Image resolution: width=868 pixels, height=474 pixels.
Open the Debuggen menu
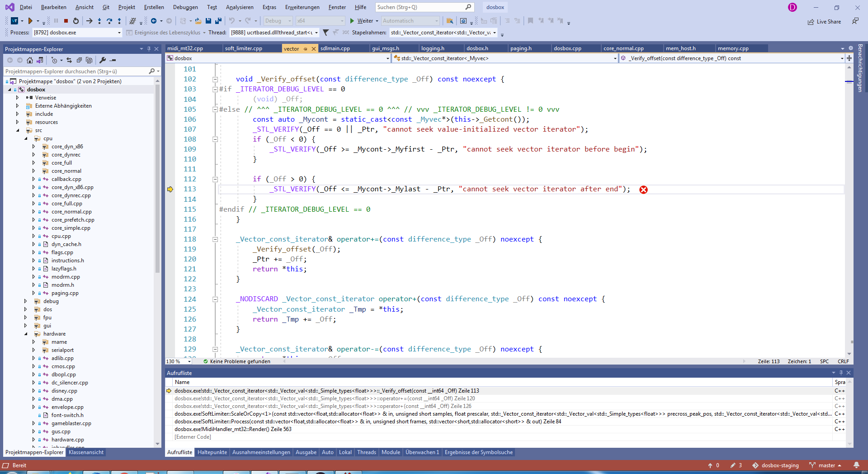coord(185,7)
